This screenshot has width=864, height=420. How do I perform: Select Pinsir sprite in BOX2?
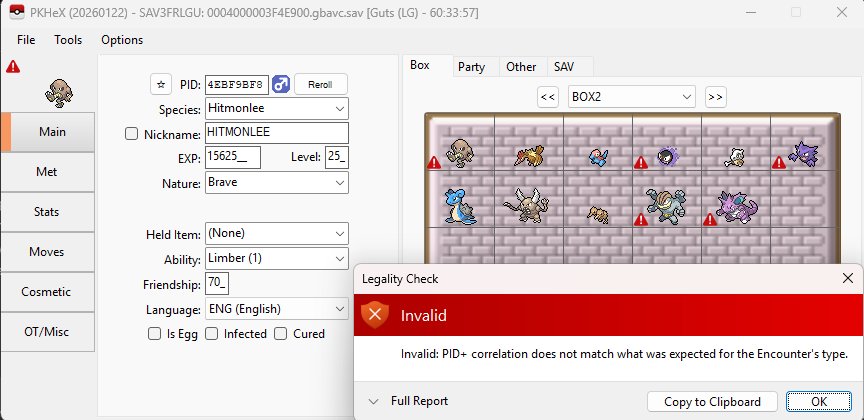[x=529, y=204]
